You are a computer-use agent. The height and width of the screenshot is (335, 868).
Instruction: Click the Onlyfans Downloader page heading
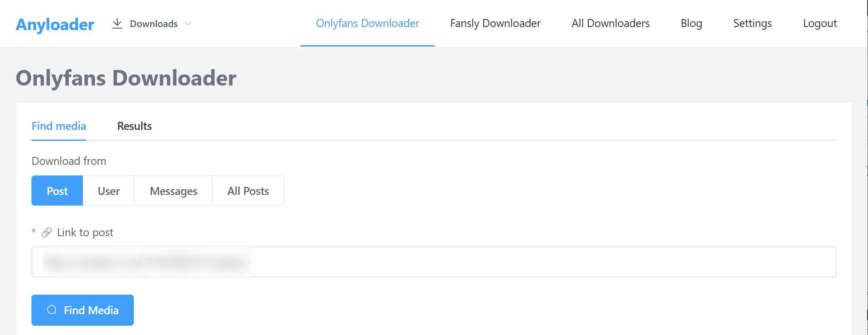coord(126,78)
